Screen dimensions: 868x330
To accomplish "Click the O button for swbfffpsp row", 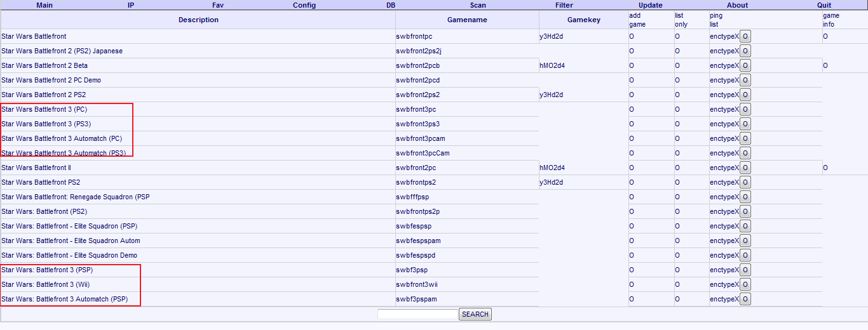I will 745,197.
